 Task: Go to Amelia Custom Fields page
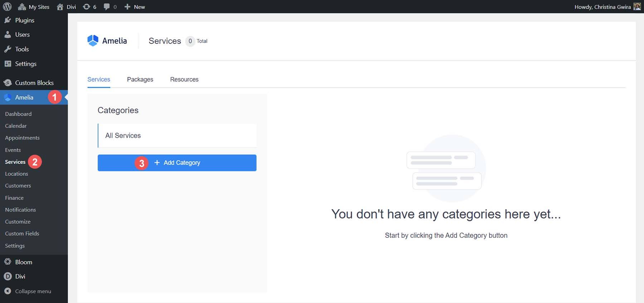pos(22,234)
